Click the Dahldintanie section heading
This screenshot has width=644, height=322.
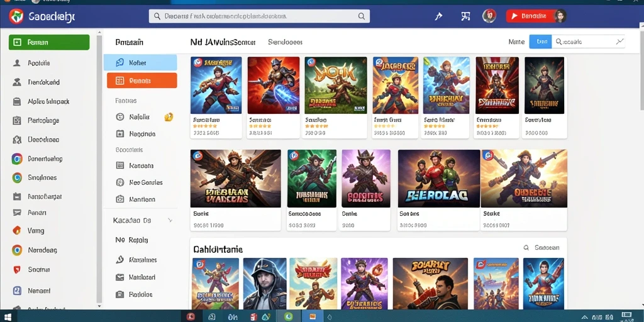[x=218, y=249]
